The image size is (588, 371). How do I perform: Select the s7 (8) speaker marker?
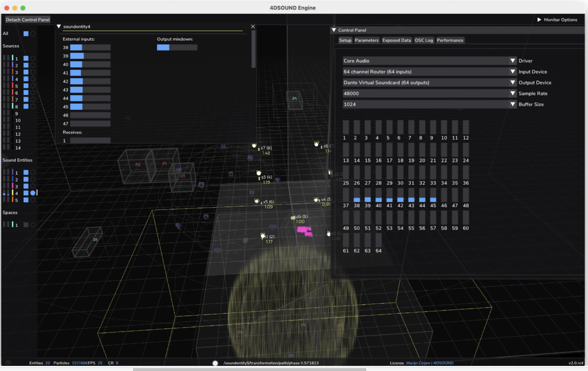pos(254,146)
